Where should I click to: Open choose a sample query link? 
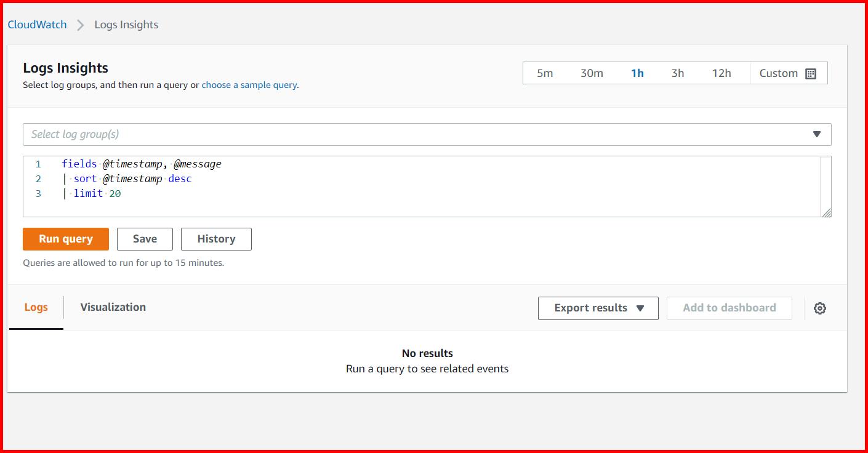pos(248,85)
